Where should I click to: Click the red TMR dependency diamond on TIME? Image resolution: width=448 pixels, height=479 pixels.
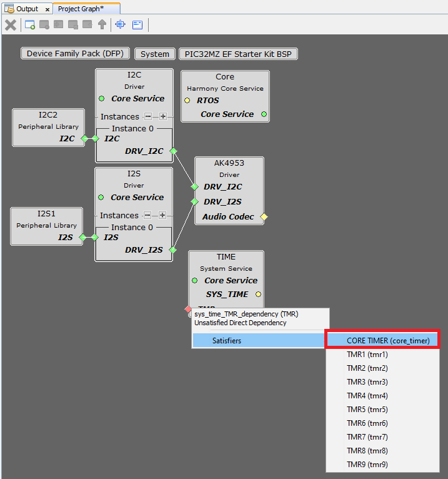tap(188, 308)
